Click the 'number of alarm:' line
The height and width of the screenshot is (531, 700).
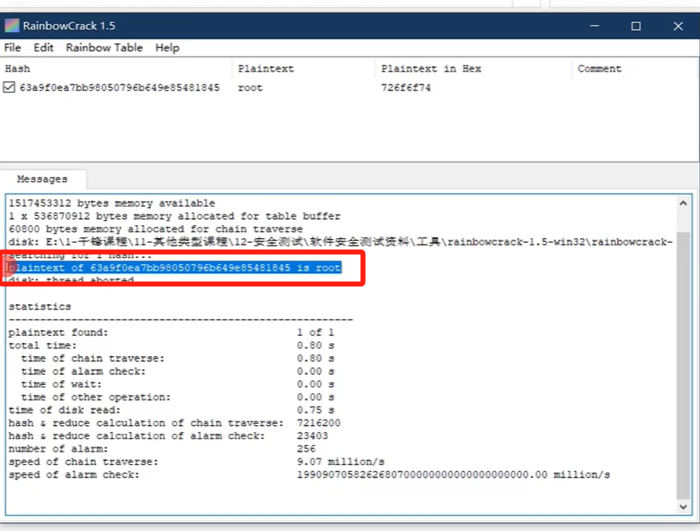[x=162, y=449]
